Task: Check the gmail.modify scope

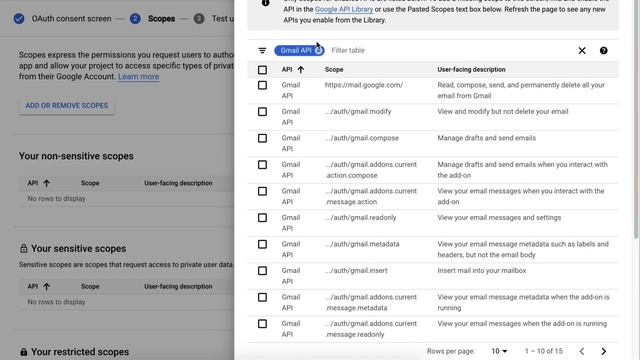Action: point(262,112)
